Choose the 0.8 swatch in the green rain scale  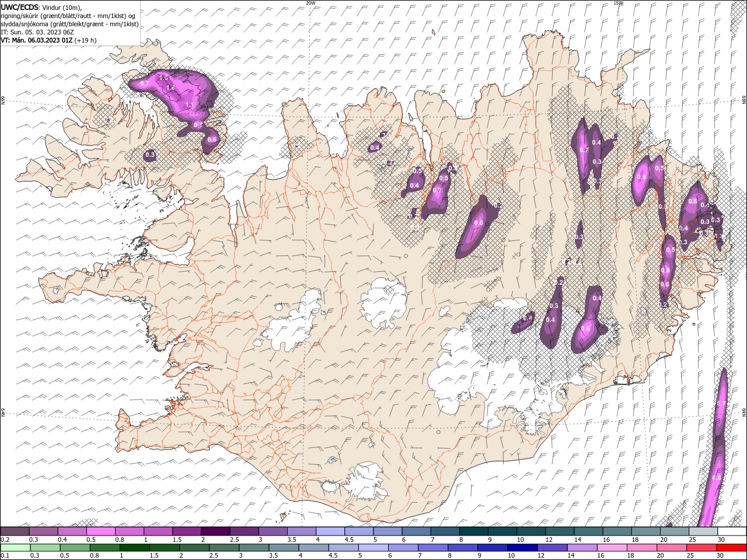point(104,548)
